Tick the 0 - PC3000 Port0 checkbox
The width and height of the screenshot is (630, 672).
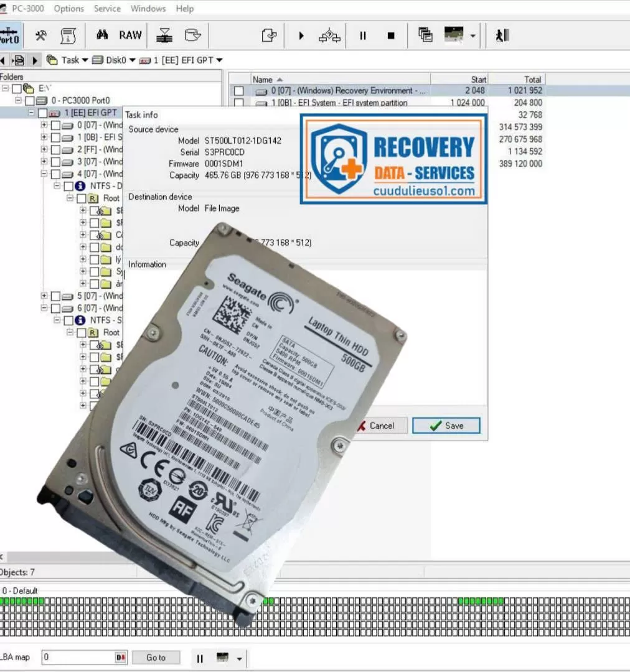(30, 101)
